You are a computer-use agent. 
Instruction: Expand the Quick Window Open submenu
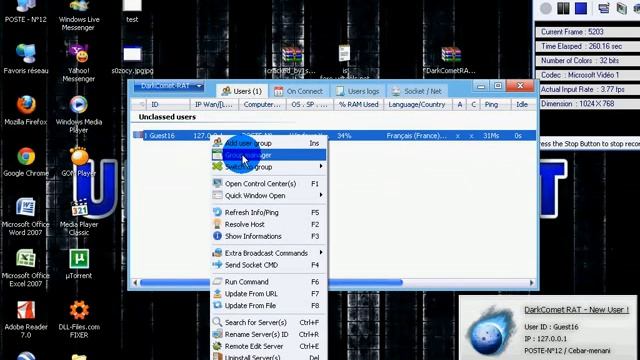269,196
